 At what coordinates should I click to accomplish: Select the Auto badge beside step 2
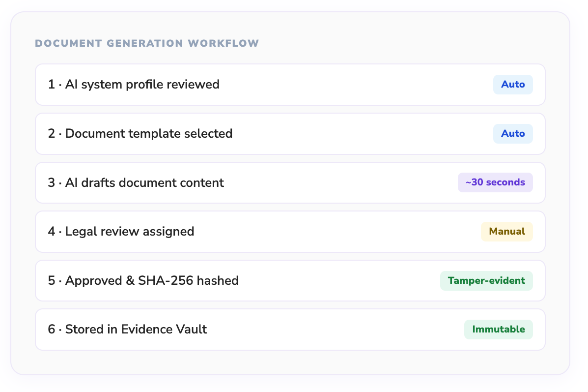(513, 133)
